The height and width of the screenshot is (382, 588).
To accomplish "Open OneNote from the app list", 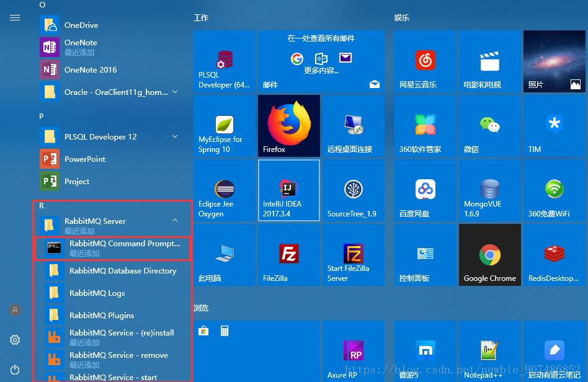I will pyautogui.click(x=112, y=47).
